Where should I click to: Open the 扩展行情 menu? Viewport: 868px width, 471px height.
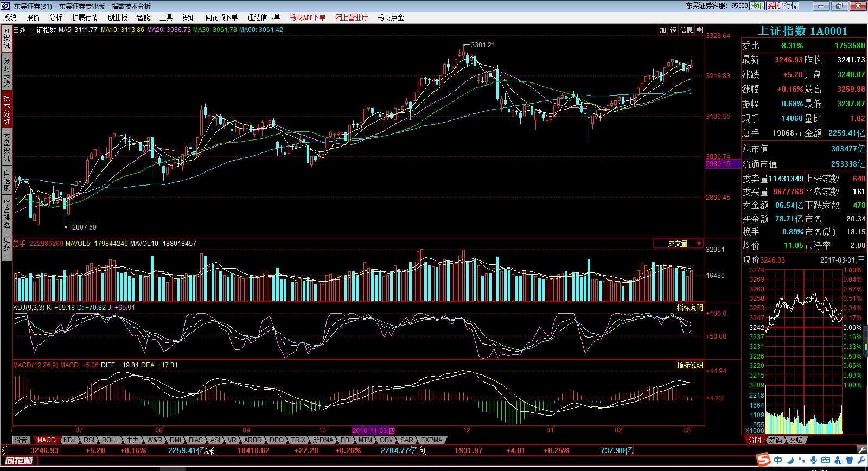[85, 17]
